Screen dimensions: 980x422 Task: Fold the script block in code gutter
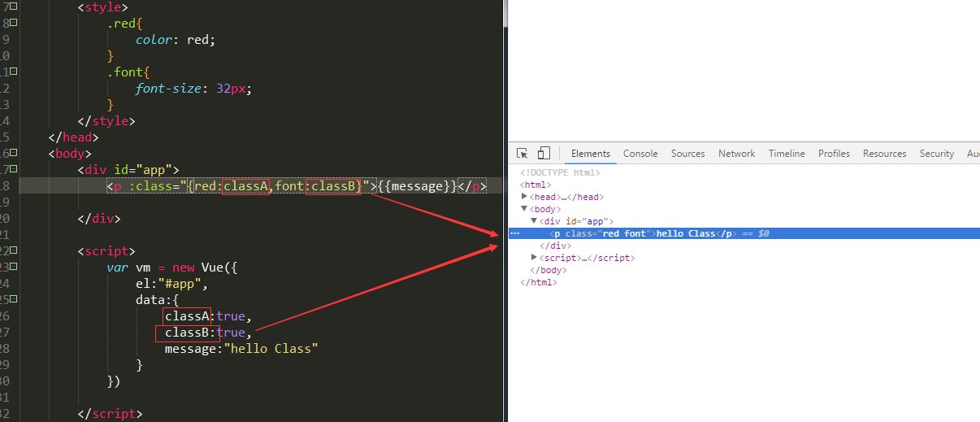[x=15, y=250]
